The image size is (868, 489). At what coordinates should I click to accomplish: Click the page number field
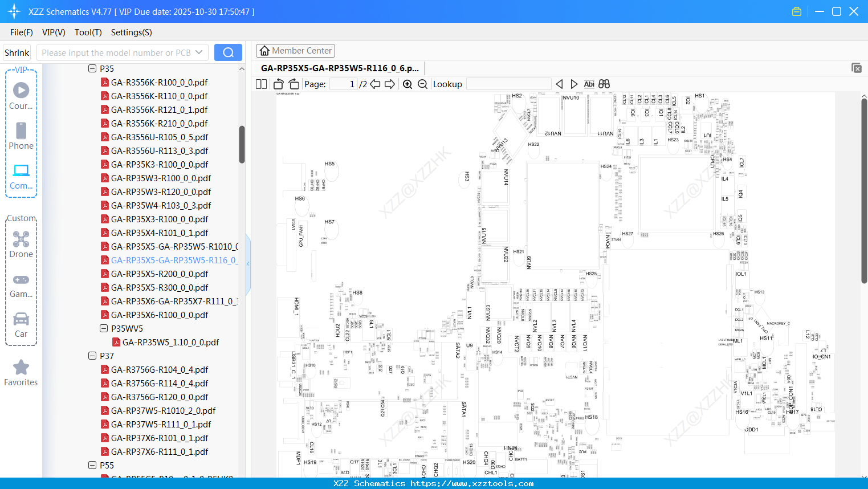click(x=343, y=84)
